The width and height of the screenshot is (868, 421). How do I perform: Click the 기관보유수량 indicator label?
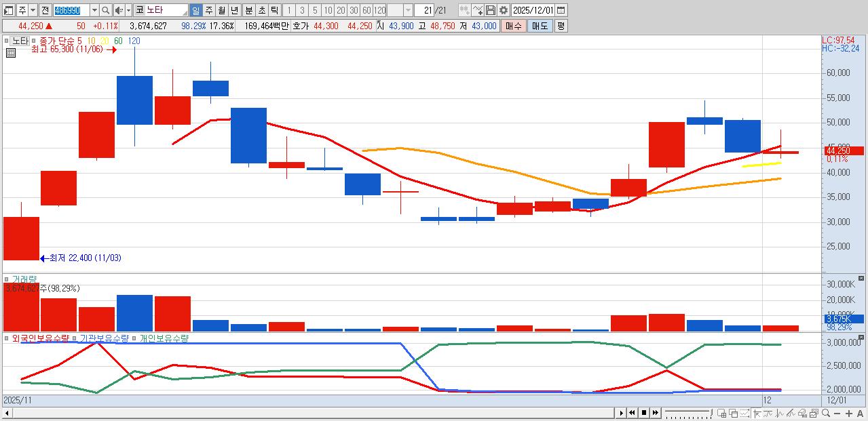[104, 338]
